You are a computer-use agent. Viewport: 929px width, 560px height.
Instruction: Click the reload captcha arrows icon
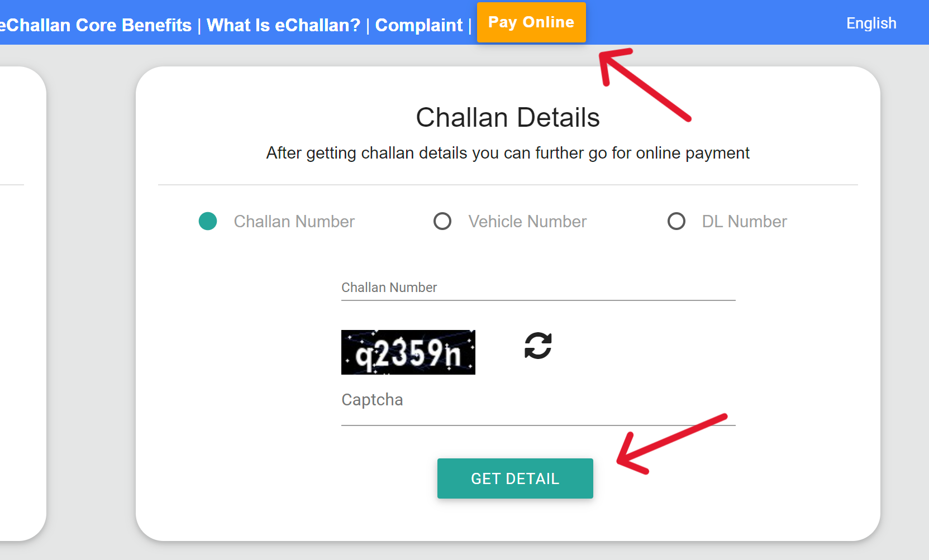537,346
